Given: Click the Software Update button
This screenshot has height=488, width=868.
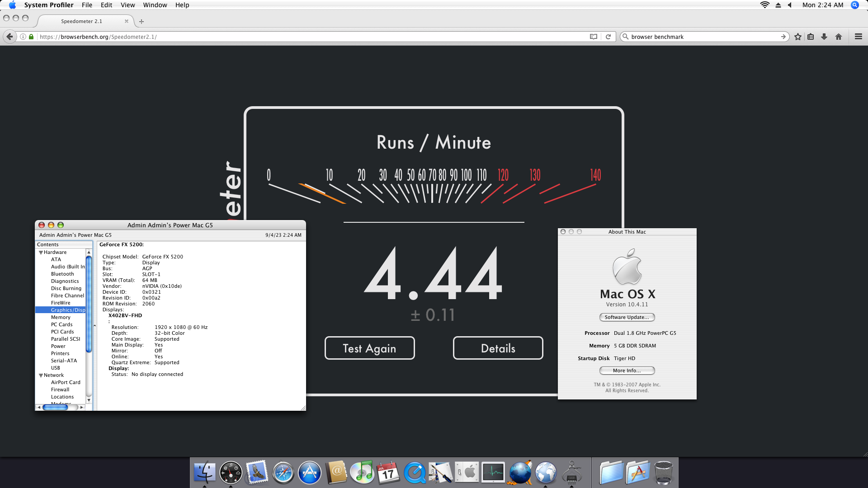Looking at the screenshot, I should click(627, 317).
